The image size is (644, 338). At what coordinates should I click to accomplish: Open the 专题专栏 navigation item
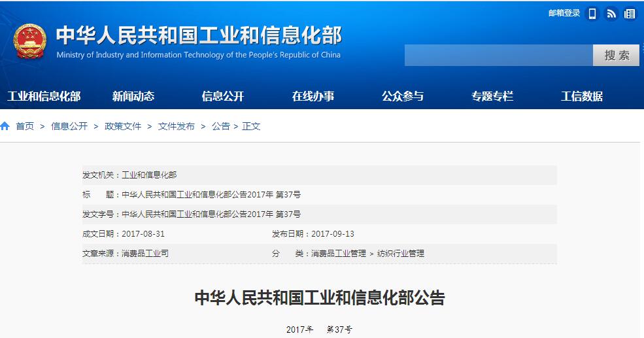point(492,96)
